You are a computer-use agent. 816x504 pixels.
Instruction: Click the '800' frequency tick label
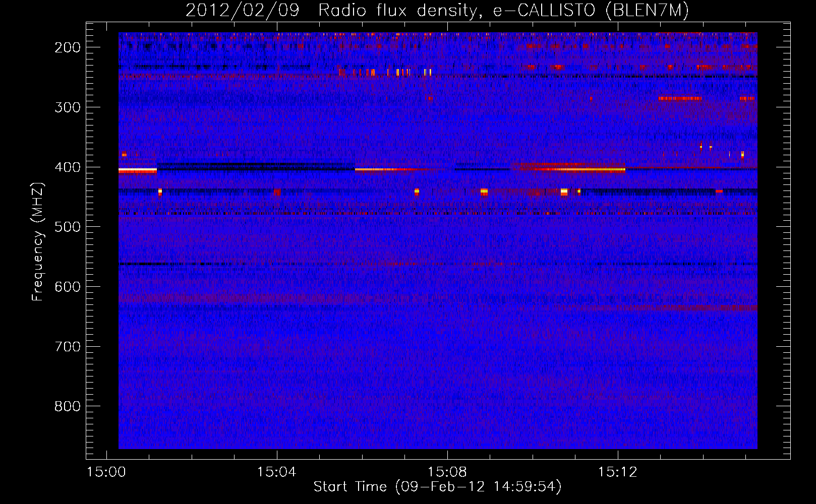tap(68, 406)
